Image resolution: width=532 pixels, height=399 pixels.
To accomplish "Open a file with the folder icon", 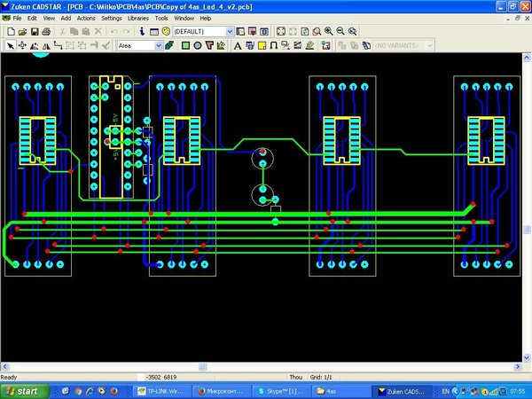I will 22,32.
